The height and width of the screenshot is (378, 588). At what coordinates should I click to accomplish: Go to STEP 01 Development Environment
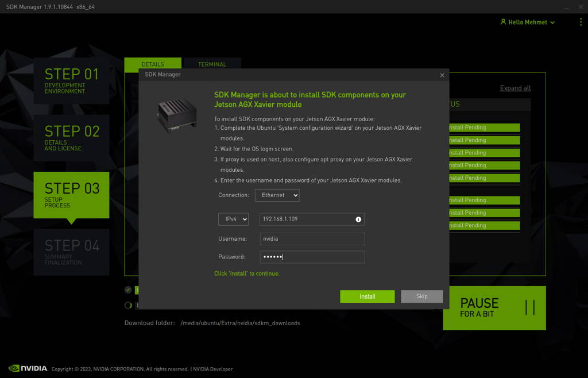(72, 80)
